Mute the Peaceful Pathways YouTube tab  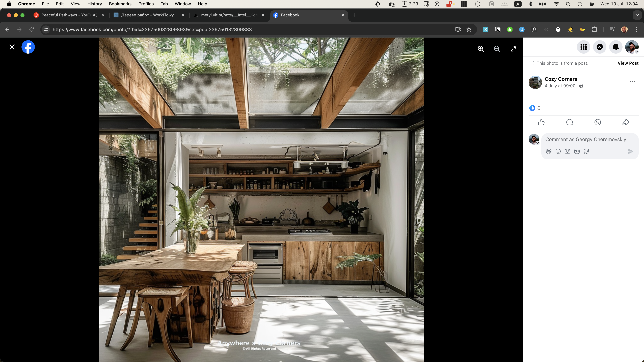point(95,15)
